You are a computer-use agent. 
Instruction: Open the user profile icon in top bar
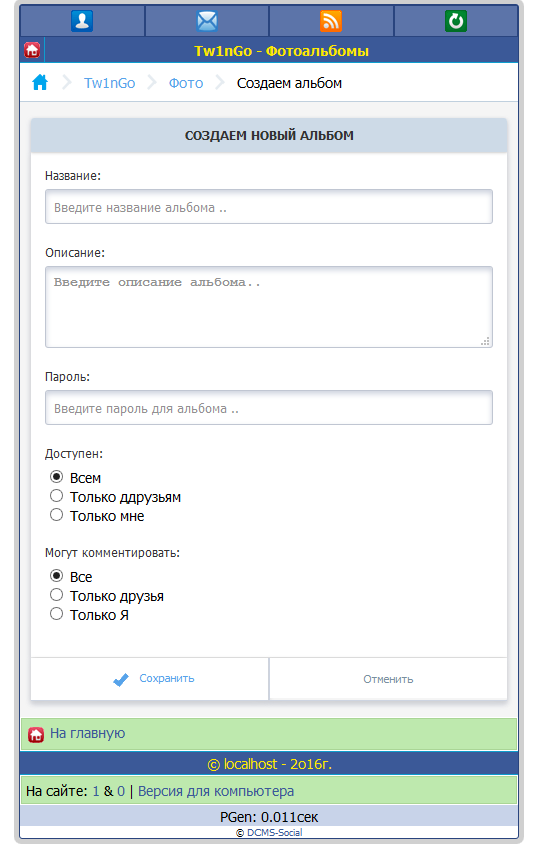coord(82,21)
